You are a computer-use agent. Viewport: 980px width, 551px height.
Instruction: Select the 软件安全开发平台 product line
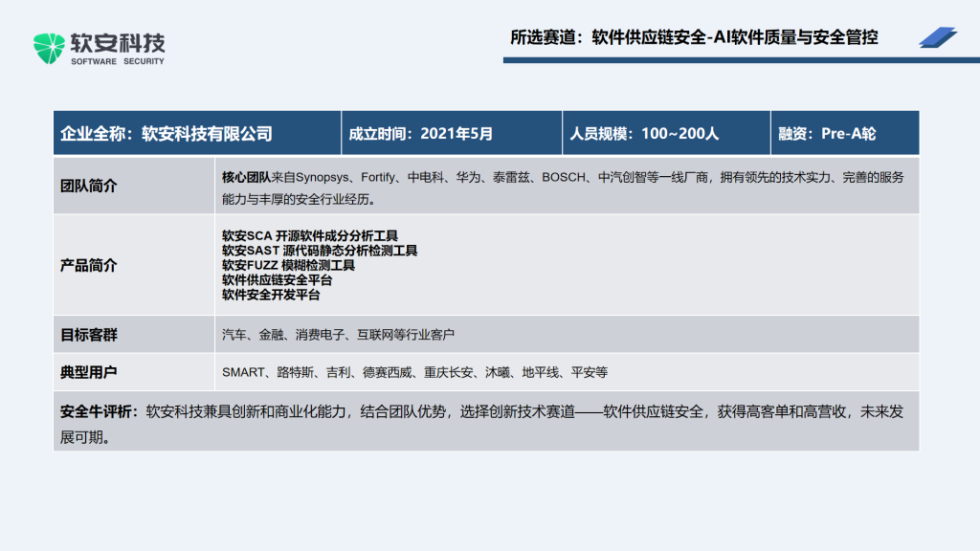click(x=271, y=295)
